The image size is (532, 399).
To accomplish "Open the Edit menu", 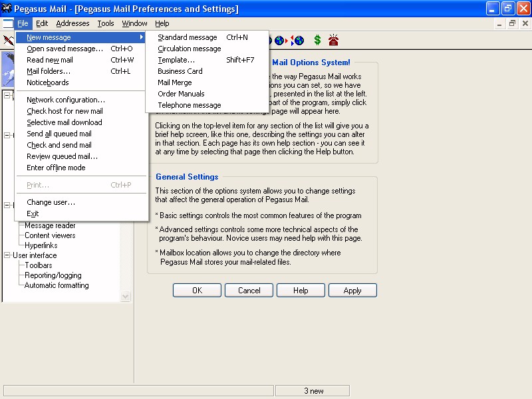I will pos(42,23).
